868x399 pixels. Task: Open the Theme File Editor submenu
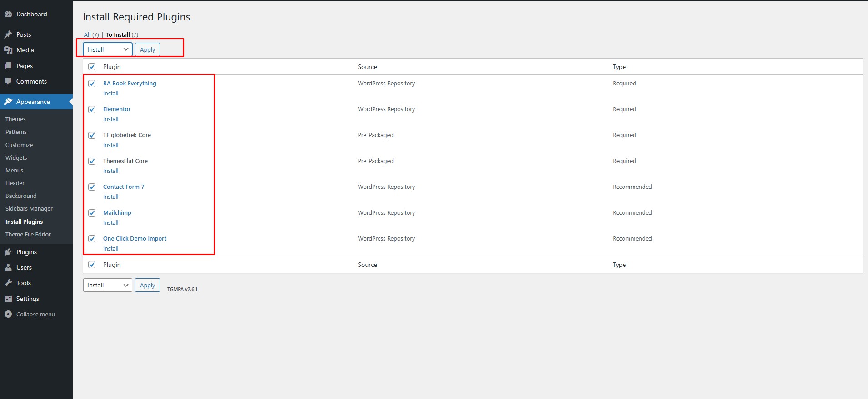[28, 234]
